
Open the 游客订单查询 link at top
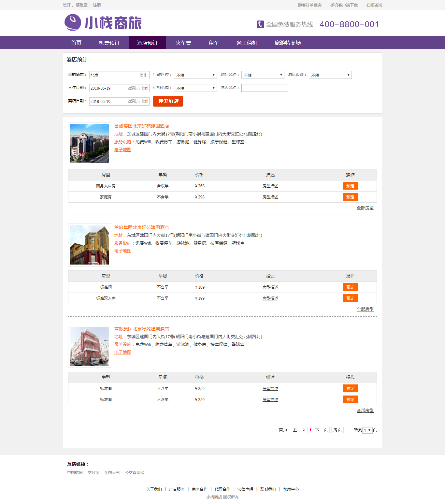[309, 5]
